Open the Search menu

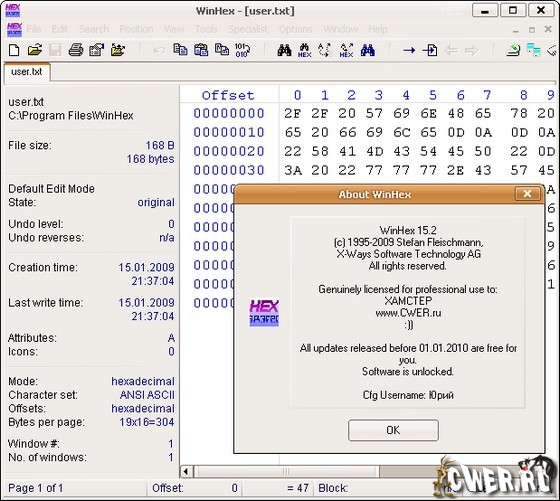(94, 29)
